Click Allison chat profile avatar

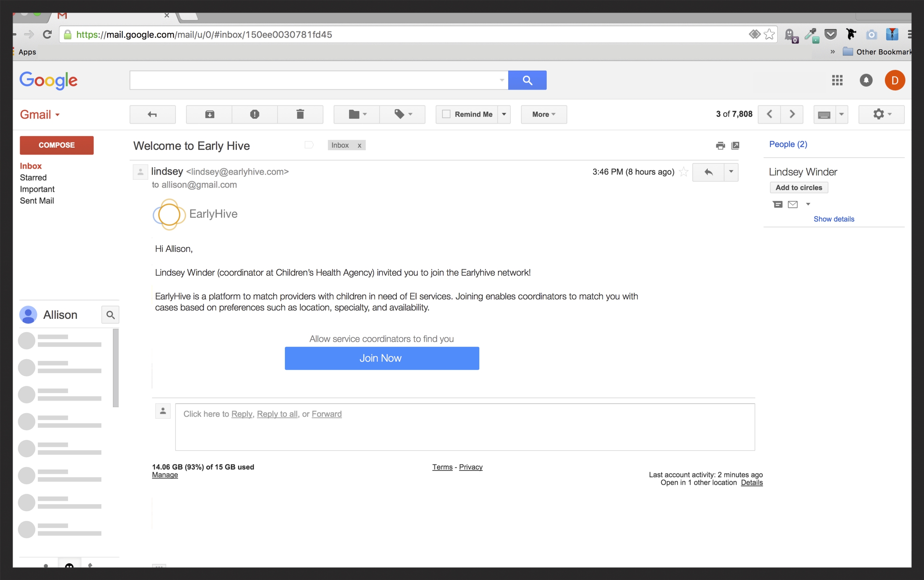click(28, 315)
